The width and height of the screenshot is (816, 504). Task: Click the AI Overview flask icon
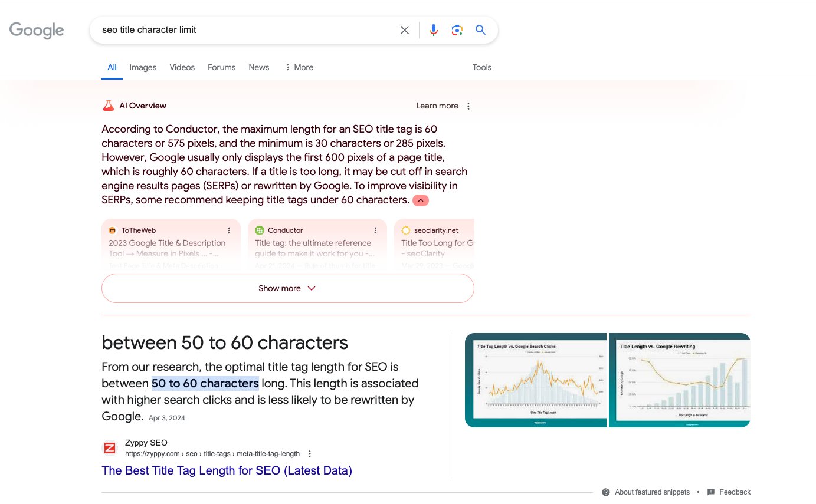click(x=108, y=106)
